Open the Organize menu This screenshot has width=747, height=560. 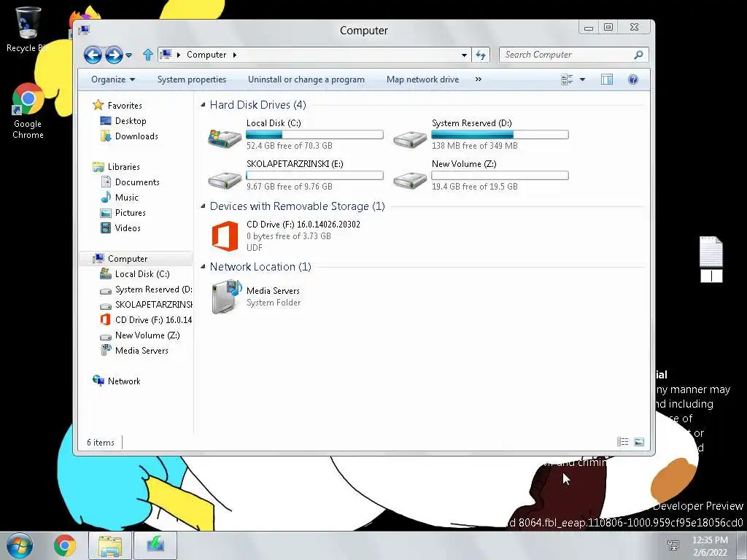(113, 79)
